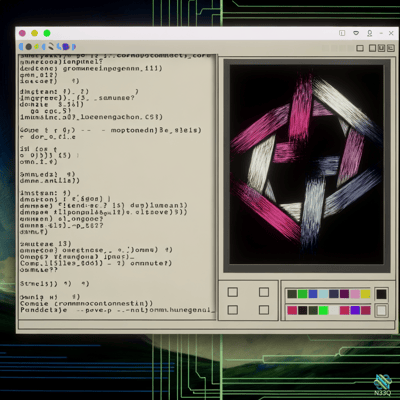
Task: Select the black-and-white brush strokes icon
Action: (51, 46)
